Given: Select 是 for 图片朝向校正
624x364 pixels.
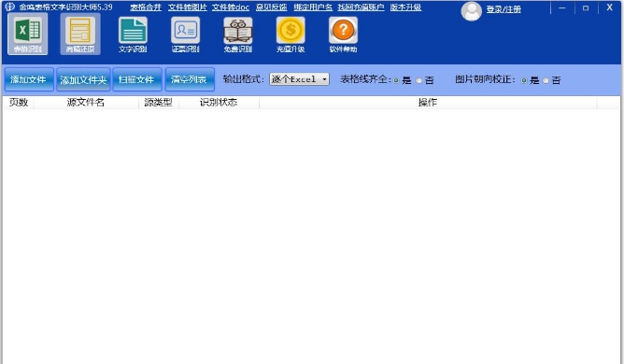Looking at the screenshot, I should click(524, 80).
